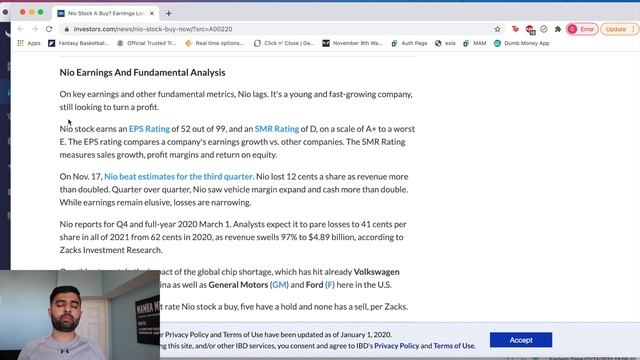The image size is (640, 360).
Task: Open the Terms of Use link in banner
Action: click(x=454, y=346)
